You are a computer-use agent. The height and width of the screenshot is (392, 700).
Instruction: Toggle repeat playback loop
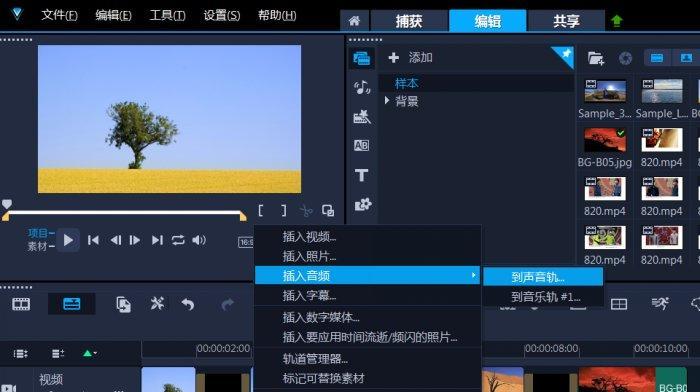178,240
